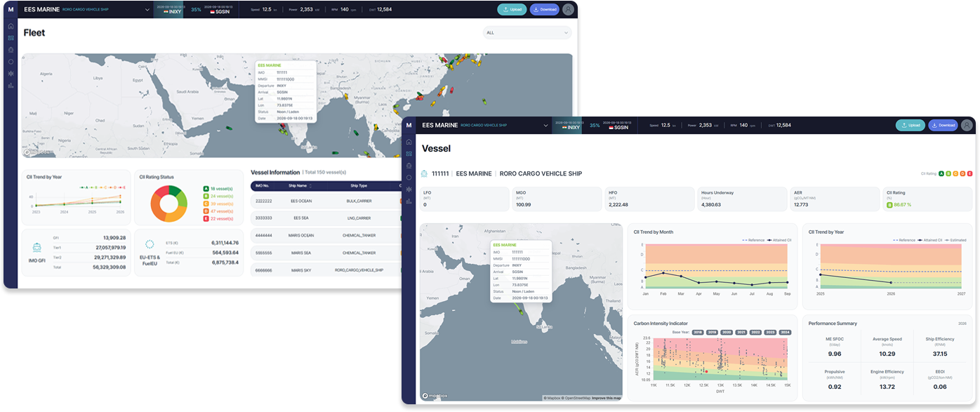Image resolution: width=980 pixels, height=412 pixels.
Task: Click Upload in the Vessel window
Action: point(911,126)
